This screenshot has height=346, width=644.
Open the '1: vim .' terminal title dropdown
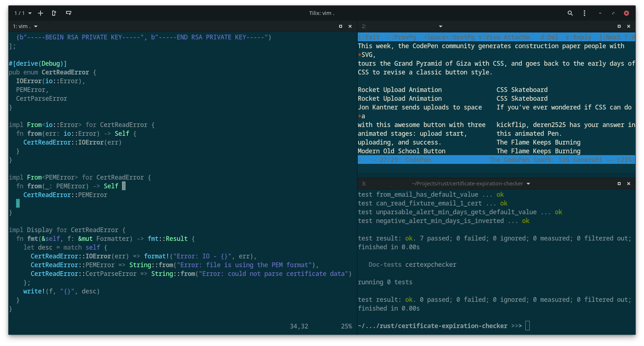[36, 27]
